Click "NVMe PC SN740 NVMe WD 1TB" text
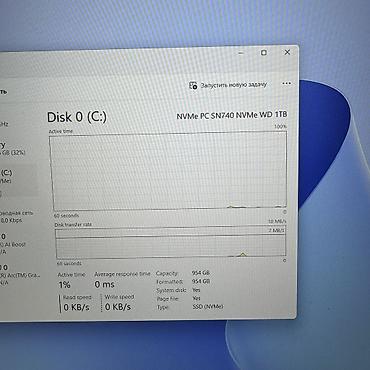The width and height of the screenshot is (370, 370). tap(232, 115)
